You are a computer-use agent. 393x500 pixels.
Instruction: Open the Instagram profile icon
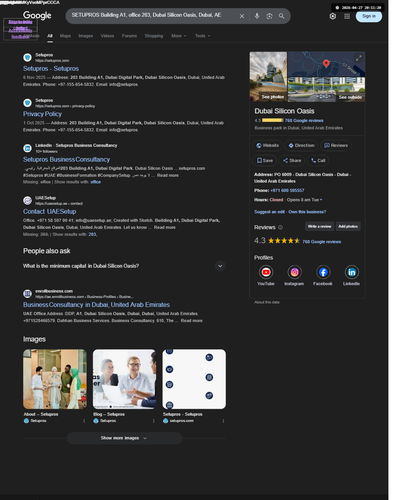point(294,272)
